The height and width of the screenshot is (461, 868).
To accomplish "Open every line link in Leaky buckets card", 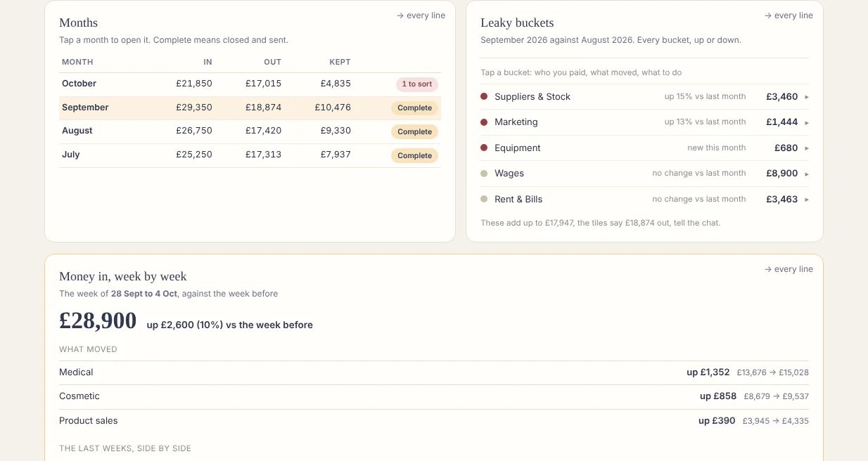I will (789, 15).
